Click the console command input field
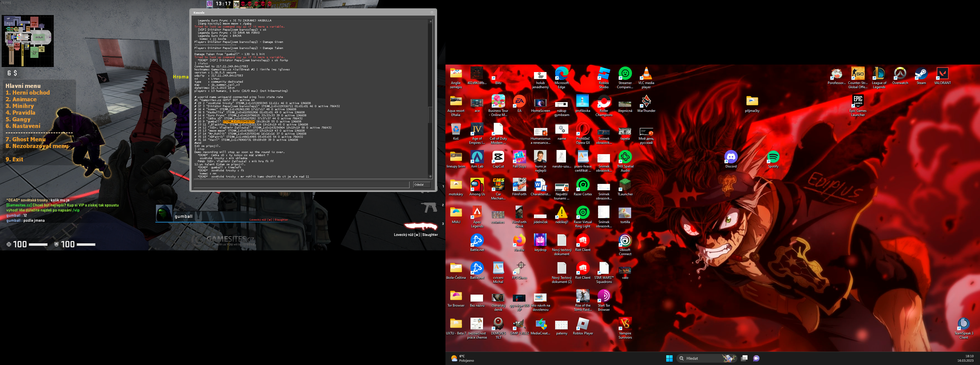 click(x=301, y=185)
